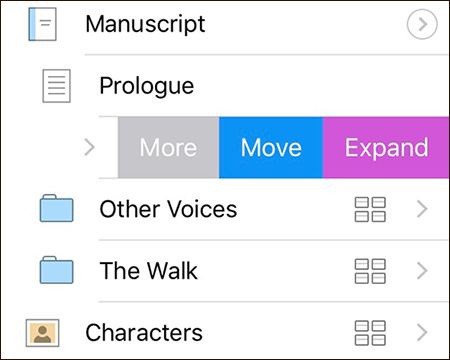Select the Other Voices folder icon

pyautogui.click(x=57, y=208)
